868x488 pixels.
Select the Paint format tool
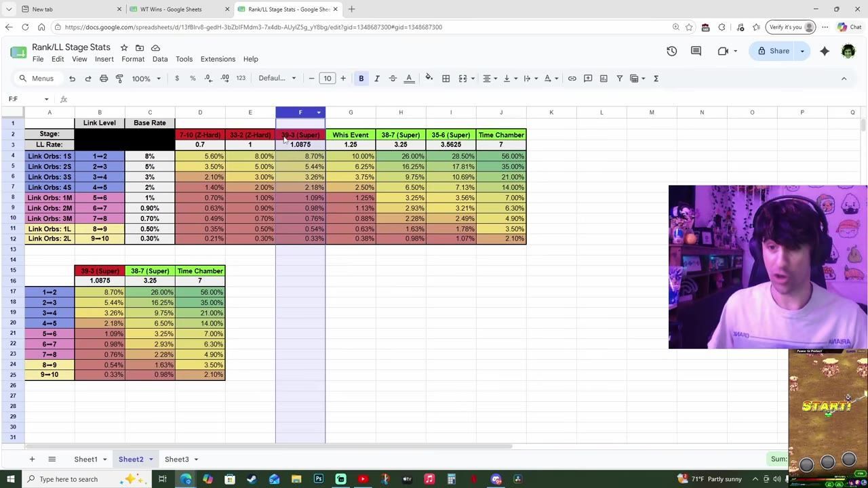click(119, 79)
